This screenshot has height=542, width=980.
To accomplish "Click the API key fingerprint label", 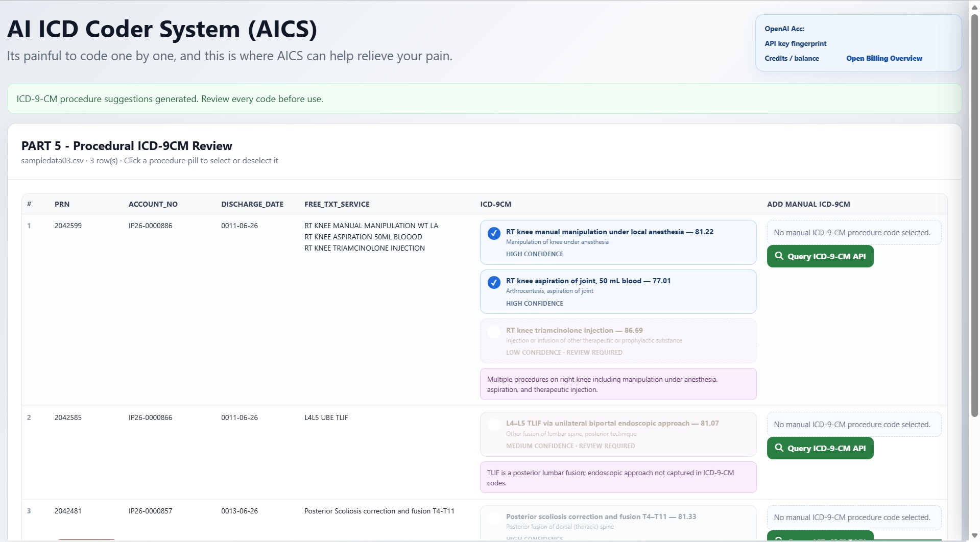I will [x=795, y=43].
